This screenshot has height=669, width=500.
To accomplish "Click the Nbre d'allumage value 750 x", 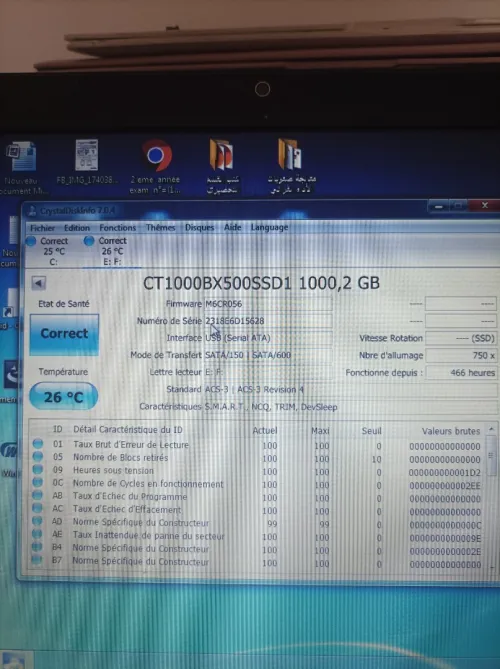I will pos(461,355).
